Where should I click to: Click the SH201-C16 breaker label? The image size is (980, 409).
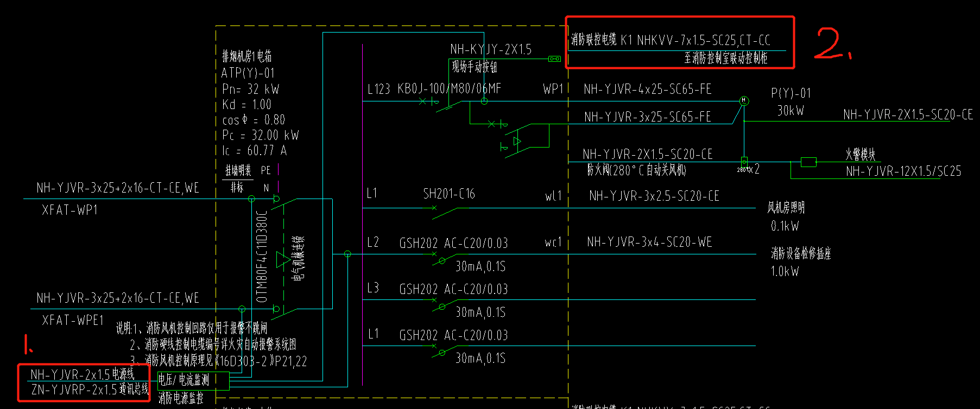tap(449, 194)
